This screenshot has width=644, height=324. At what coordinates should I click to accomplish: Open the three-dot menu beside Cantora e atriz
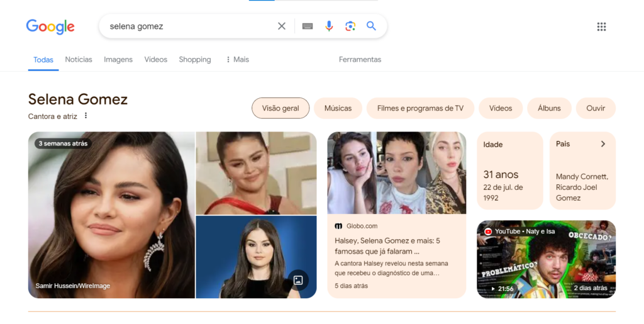click(86, 116)
